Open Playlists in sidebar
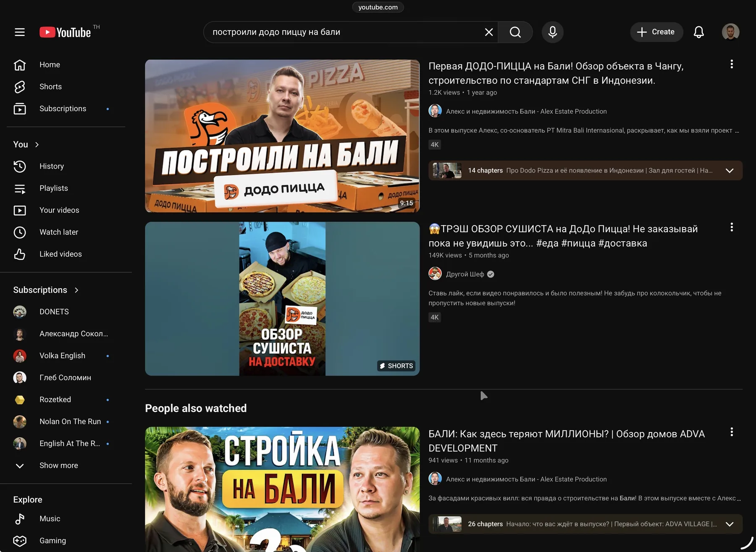Viewport: 756px width, 552px height. [x=66, y=188]
